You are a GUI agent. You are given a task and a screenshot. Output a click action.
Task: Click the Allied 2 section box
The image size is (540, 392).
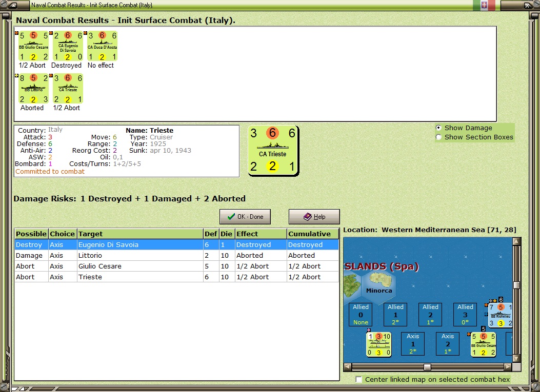pyautogui.click(x=430, y=315)
